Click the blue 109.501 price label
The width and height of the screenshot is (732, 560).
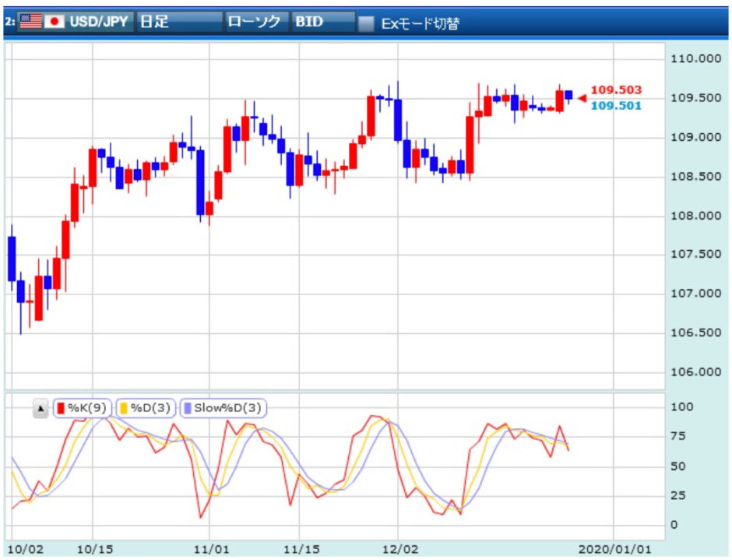click(616, 106)
